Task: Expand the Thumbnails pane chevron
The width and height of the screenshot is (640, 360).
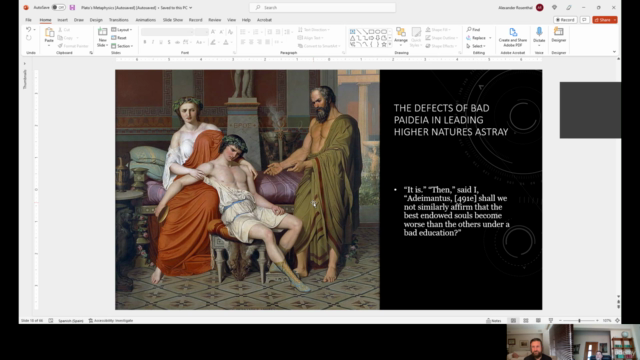Action: coord(24,63)
